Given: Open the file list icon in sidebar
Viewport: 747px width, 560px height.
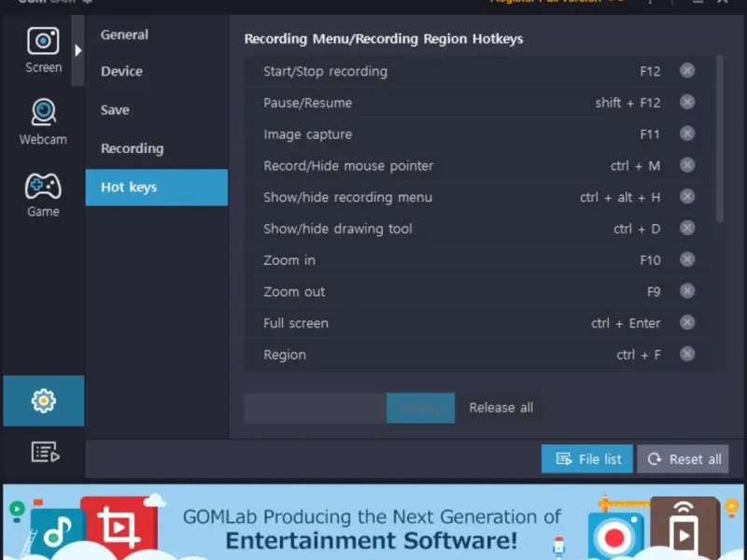Looking at the screenshot, I should click(45, 452).
